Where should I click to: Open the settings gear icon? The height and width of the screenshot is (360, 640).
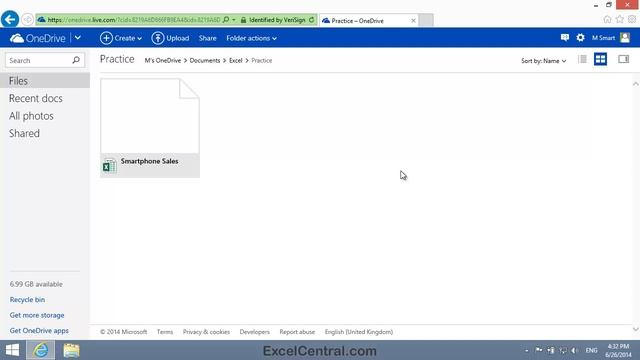pyautogui.click(x=580, y=38)
